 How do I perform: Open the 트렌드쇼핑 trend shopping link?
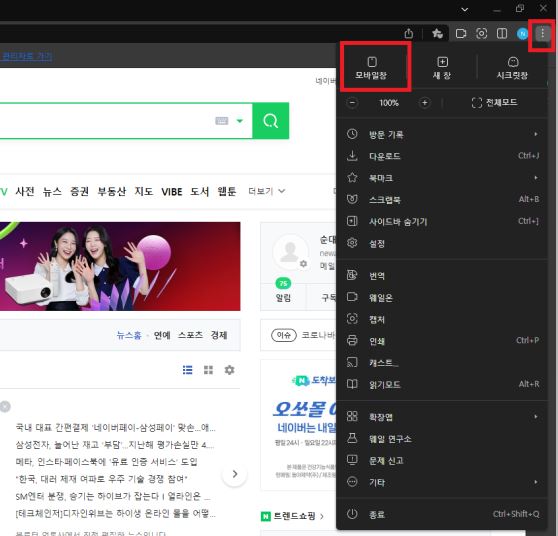293,516
